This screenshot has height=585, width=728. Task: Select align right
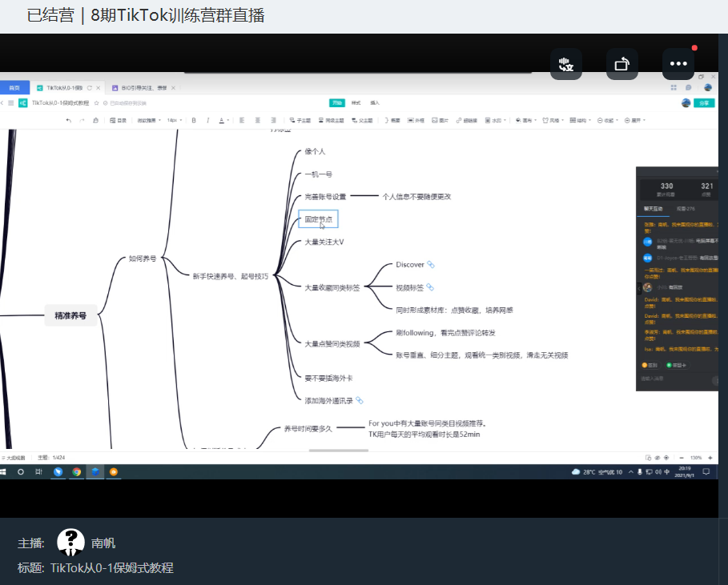(x=273, y=120)
